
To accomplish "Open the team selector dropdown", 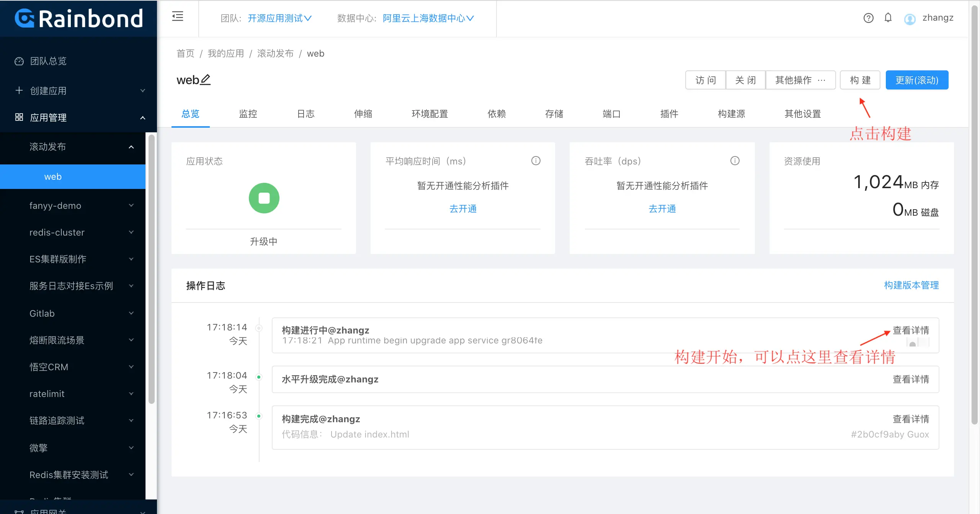I will pos(279,18).
